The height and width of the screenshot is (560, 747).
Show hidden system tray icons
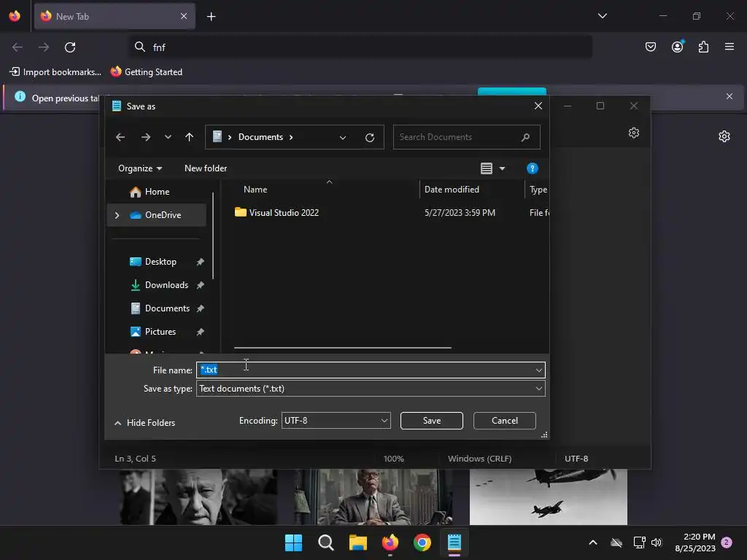pyautogui.click(x=592, y=542)
